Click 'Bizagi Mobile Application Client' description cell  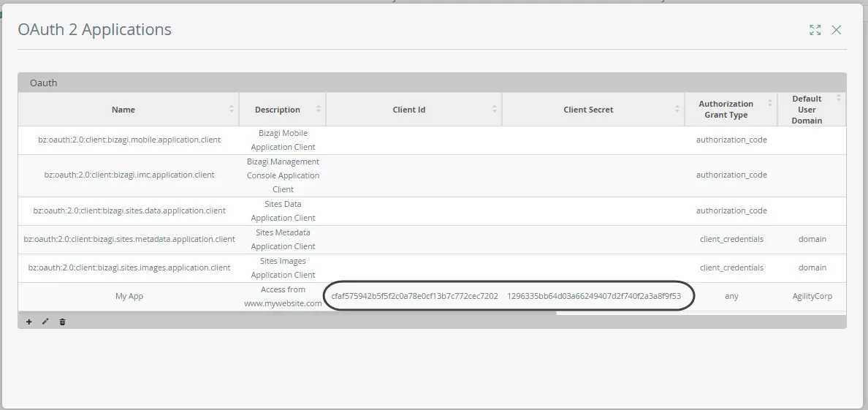click(x=283, y=140)
